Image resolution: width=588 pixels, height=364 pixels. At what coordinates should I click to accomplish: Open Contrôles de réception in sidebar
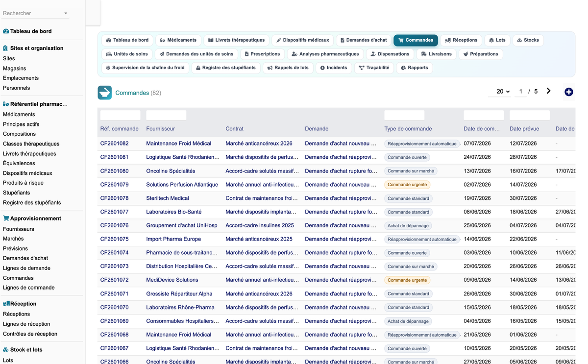click(x=30, y=334)
